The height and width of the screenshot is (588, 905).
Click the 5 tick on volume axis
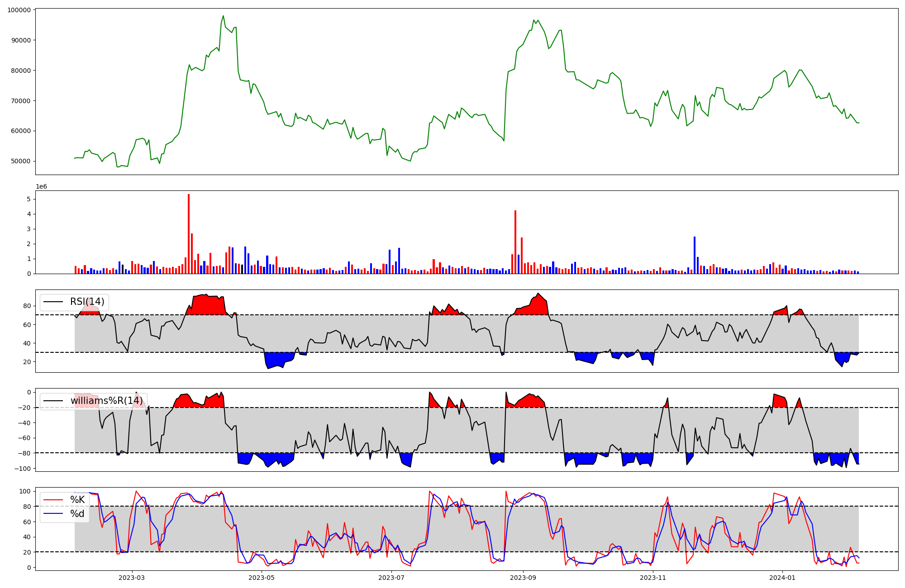29,199
